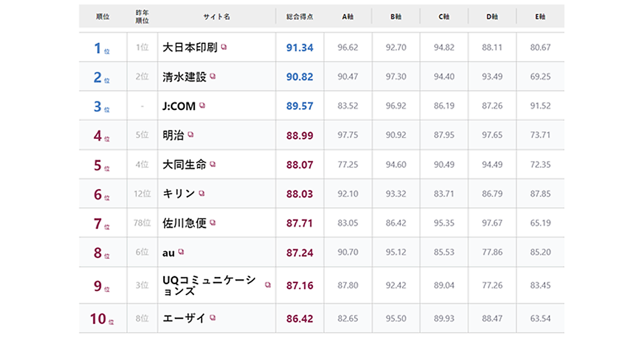The width and height of the screenshot is (644, 338).
Task: Click the external link icon beside キリン
Action: click(x=201, y=193)
